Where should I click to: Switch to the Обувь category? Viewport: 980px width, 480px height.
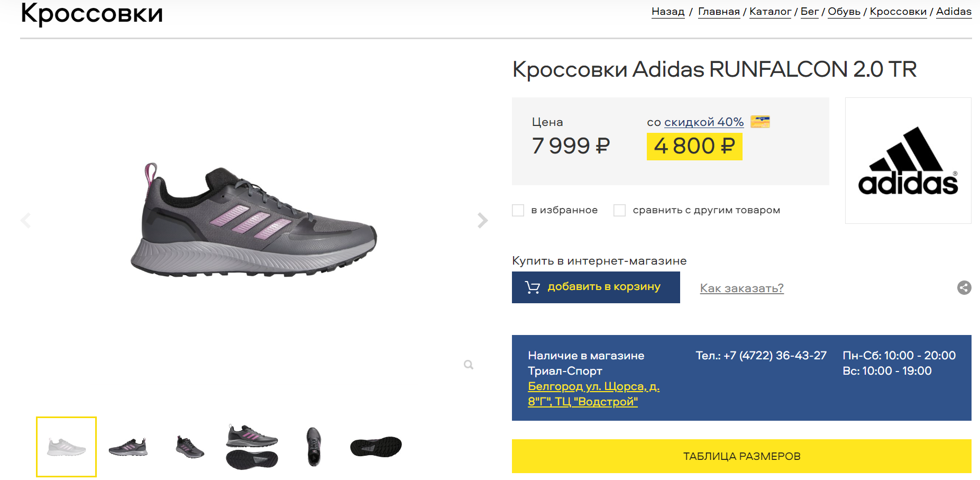pos(844,11)
